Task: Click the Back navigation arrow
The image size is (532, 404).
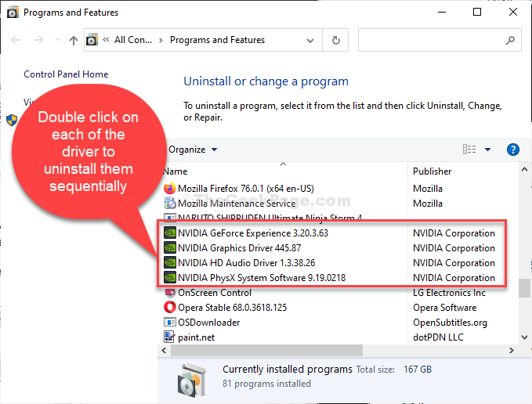Action: (x=16, y=40)
